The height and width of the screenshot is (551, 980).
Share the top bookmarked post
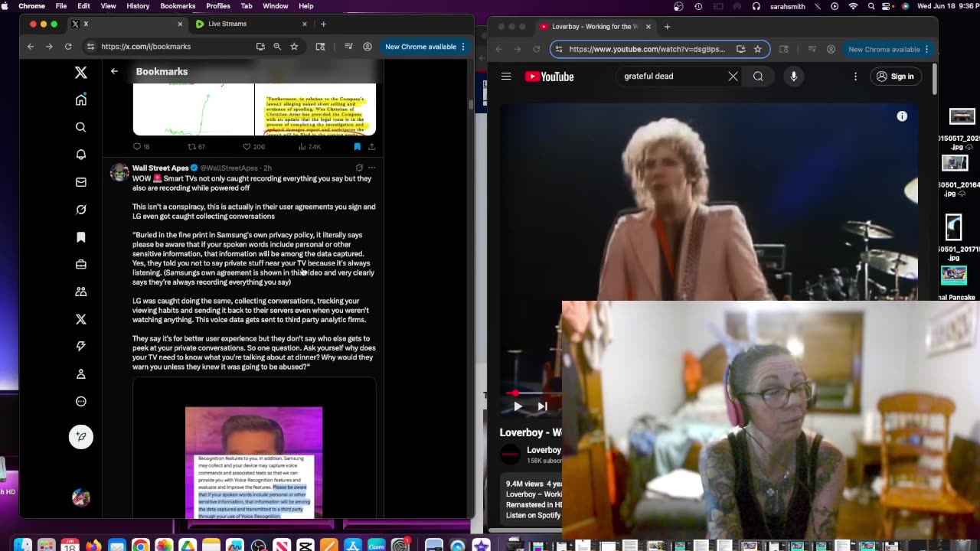click(371, 146)
